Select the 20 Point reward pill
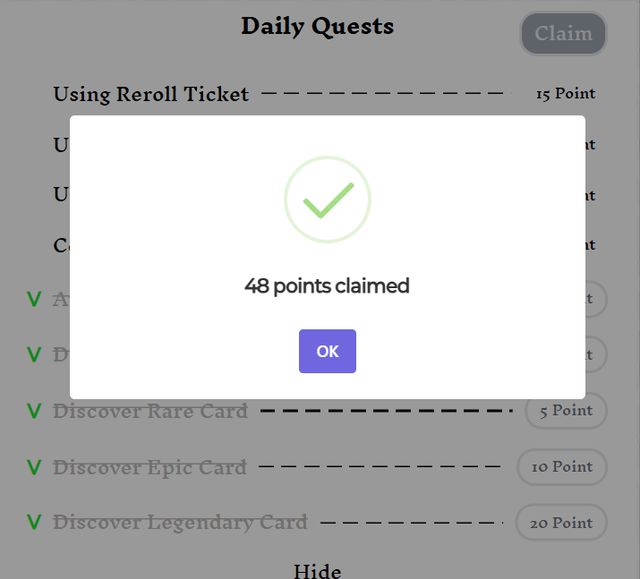 click(561, 523)
